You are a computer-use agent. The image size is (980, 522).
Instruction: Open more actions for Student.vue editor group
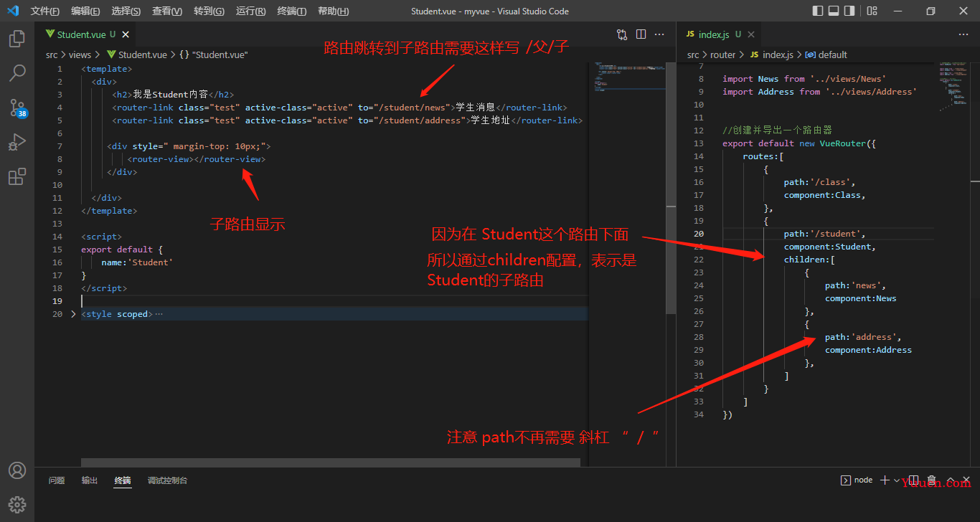pos(659,34)
